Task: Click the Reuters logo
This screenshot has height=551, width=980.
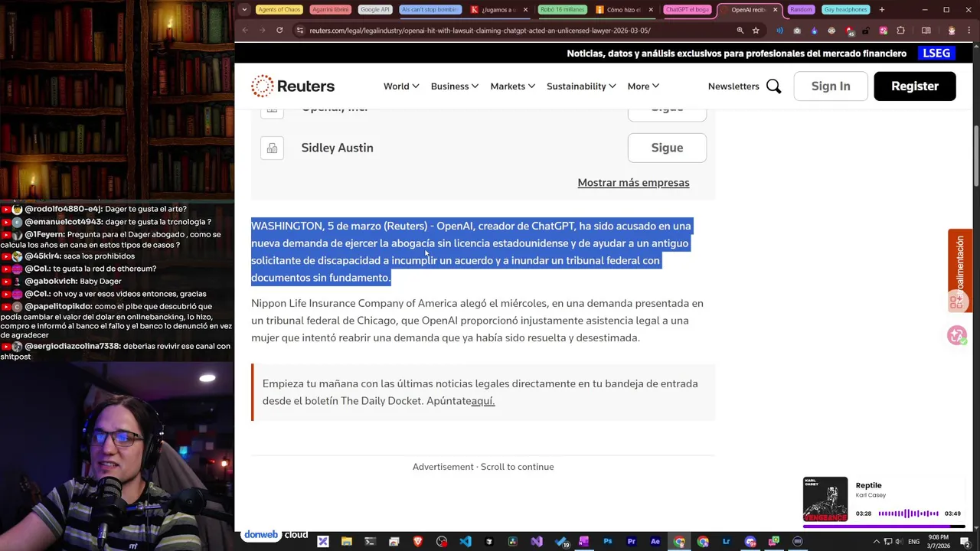Action: pos(293,86)
